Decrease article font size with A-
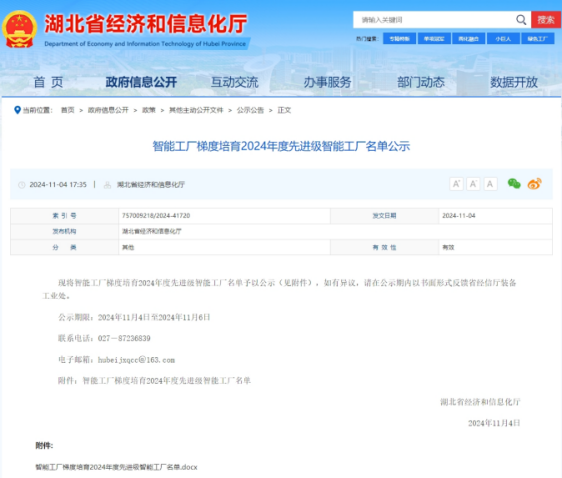The height and width of the screenshot is (478, 562). pos(473,184)
